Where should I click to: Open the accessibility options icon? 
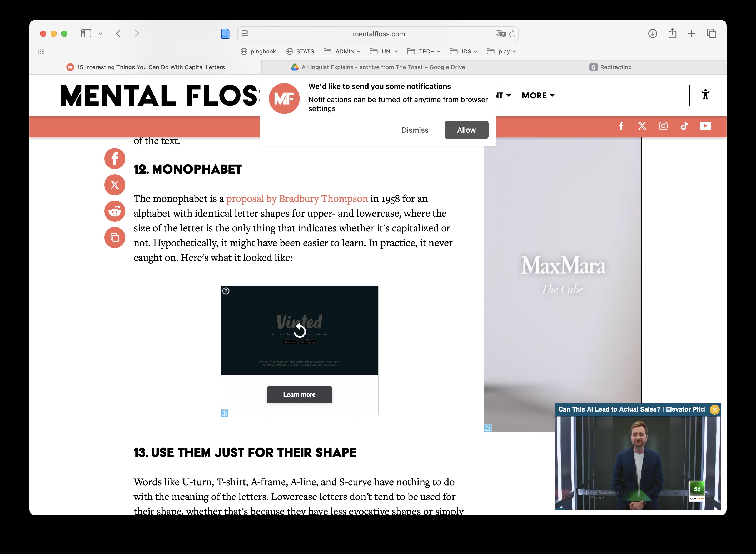coord(705,95)
